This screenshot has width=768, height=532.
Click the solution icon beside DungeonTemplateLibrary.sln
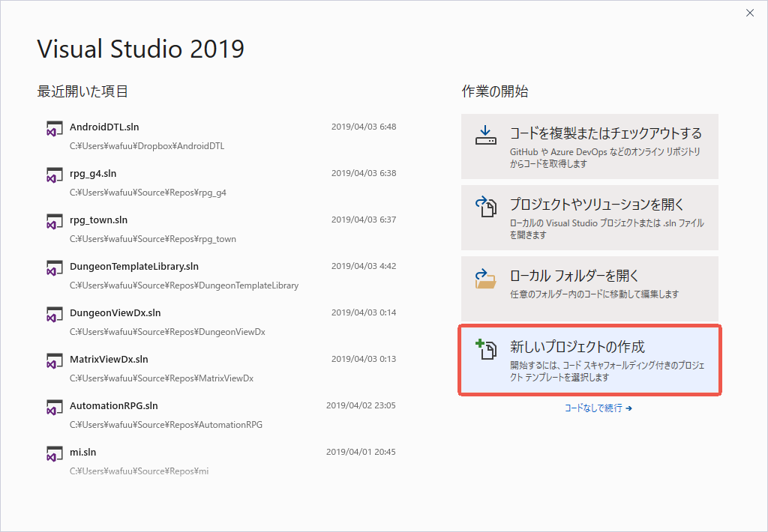point(54,268)
